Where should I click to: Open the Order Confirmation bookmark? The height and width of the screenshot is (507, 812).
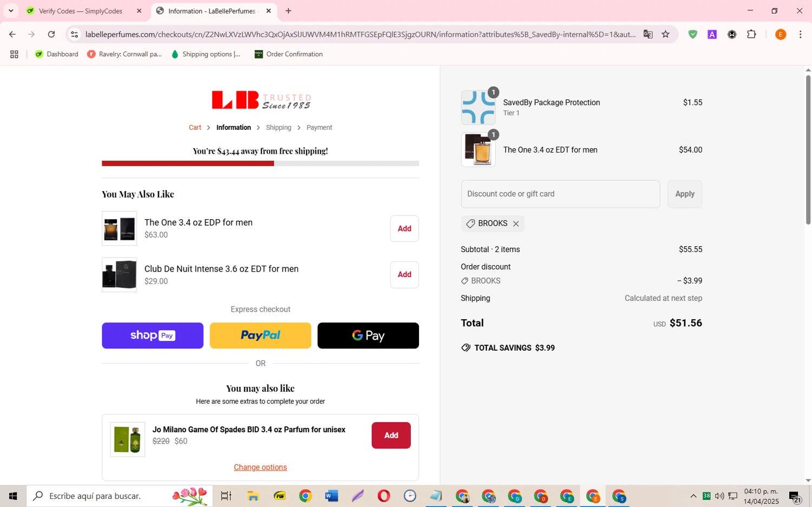[x=289, y=54]
